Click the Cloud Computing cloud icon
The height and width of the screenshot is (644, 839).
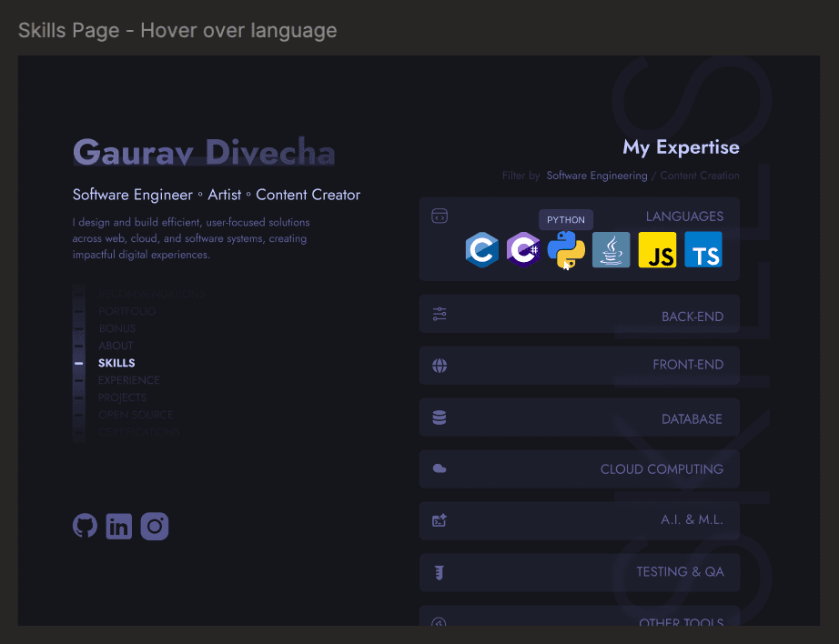point(440,469)
